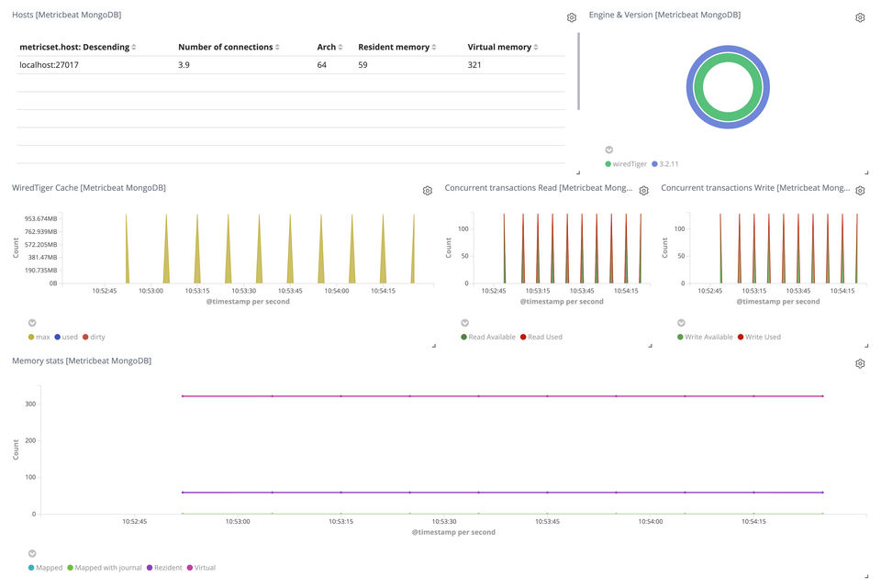This screenshot has width=881, height=588.
Task: Click the 3.9 connections value
Action: click(184, 65)
